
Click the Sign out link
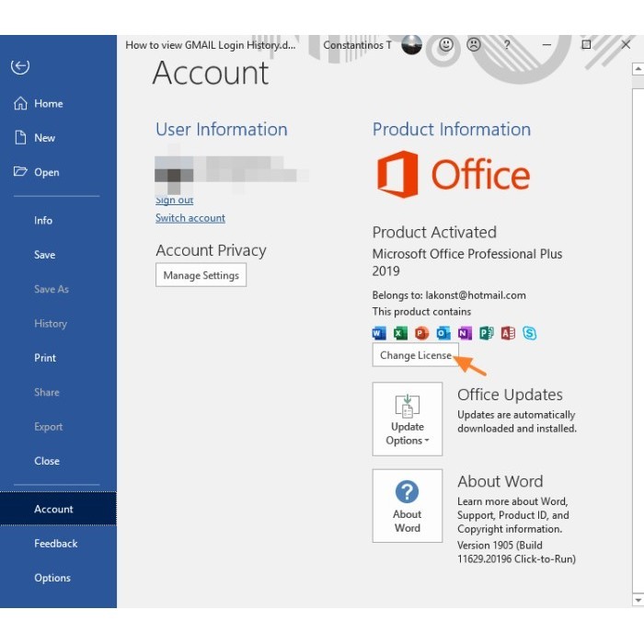(174, 200)
